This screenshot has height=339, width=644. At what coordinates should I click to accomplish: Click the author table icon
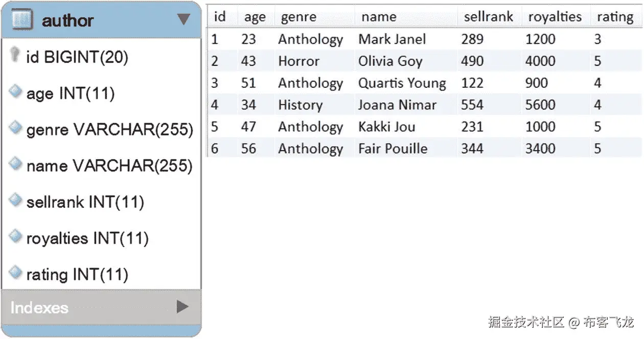21,20
